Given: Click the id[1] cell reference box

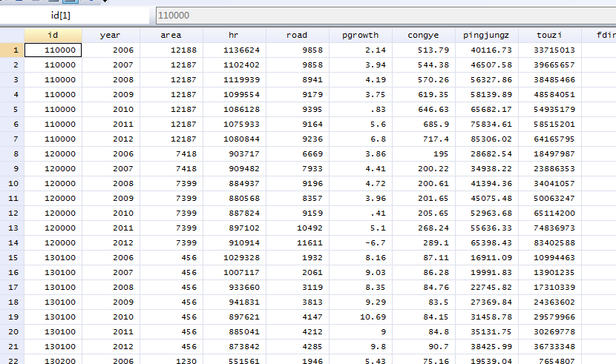Looking at the screenshot, I should click(75, 16).
